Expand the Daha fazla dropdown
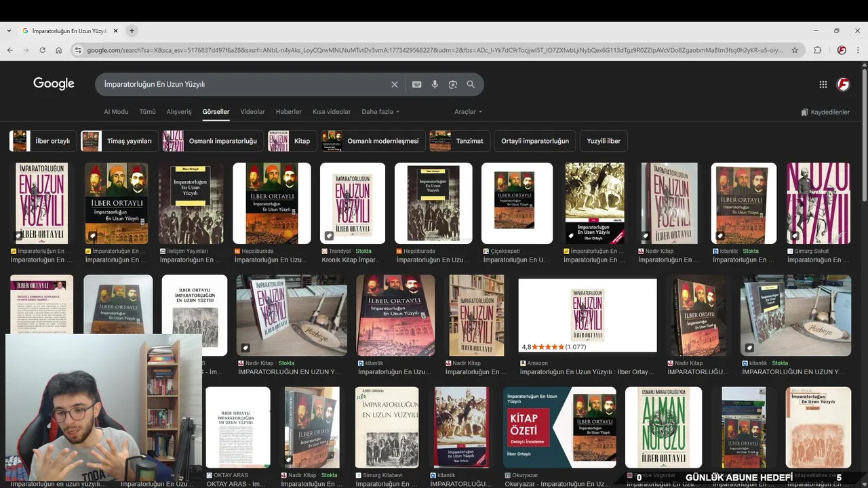868x488 pixels. (380, 112)
